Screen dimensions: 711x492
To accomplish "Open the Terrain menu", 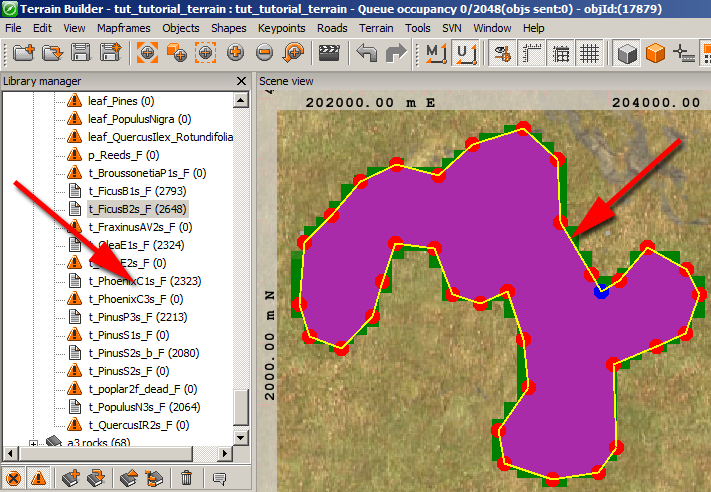I will (376, 28).
